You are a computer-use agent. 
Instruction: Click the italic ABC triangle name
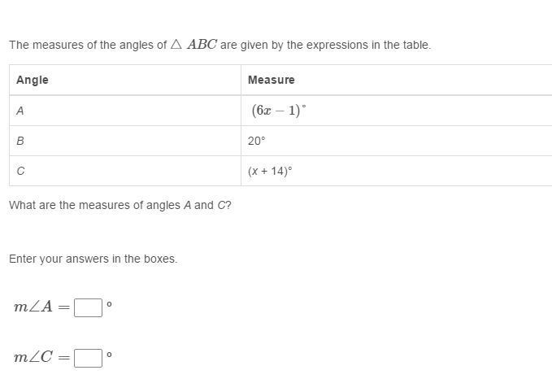[x=202, y=45]
